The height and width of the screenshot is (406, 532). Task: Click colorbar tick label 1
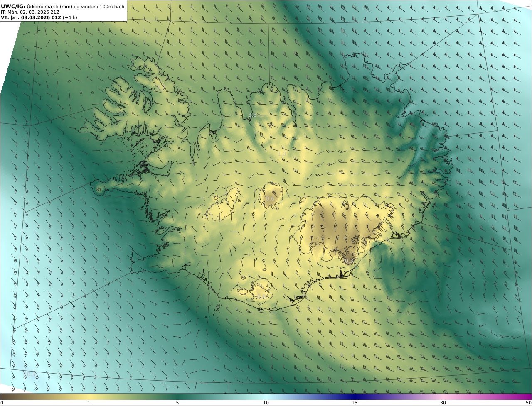tap(89, 403)
